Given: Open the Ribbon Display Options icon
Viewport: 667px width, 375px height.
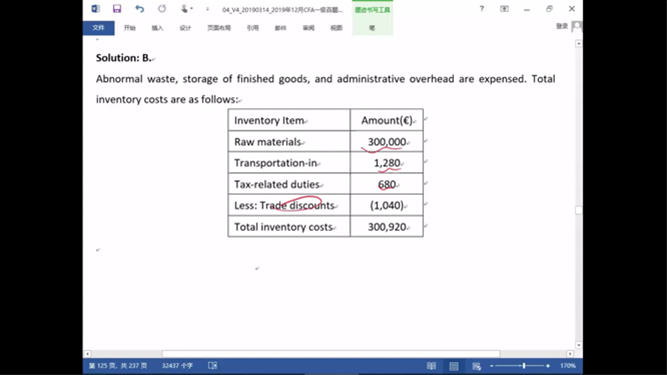Looking at the screenshot, I should click(x=504, y=9).
